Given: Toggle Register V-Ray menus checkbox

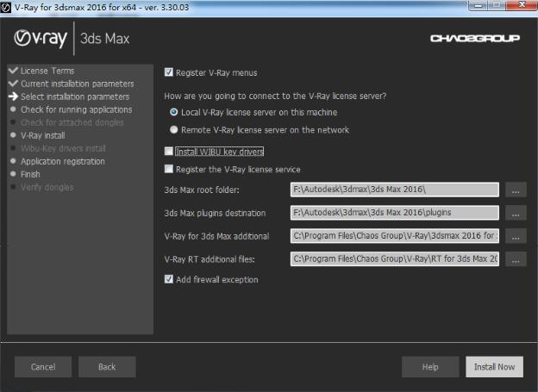Looking at the screenshot, I should [x=169, y=73].
